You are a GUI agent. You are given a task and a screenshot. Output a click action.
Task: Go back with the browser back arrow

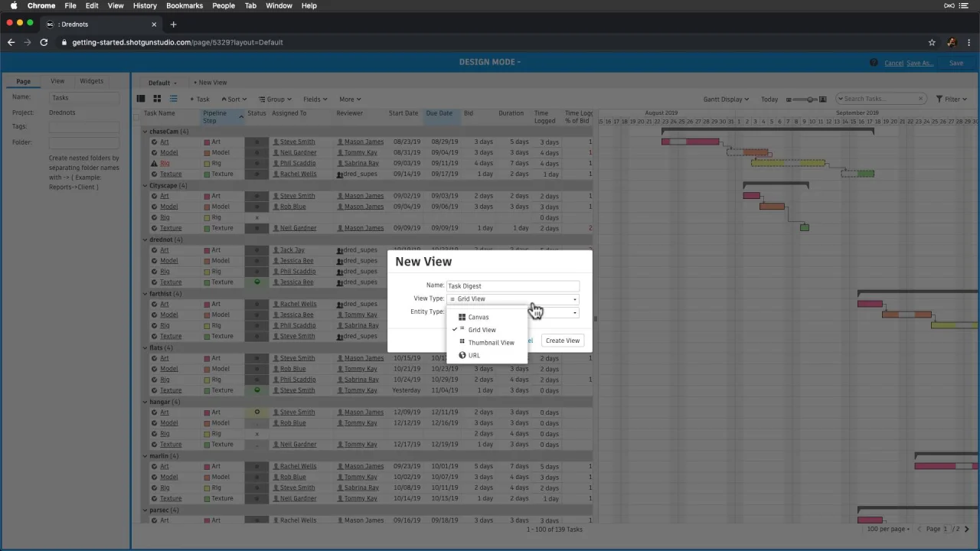coord(11,42)
